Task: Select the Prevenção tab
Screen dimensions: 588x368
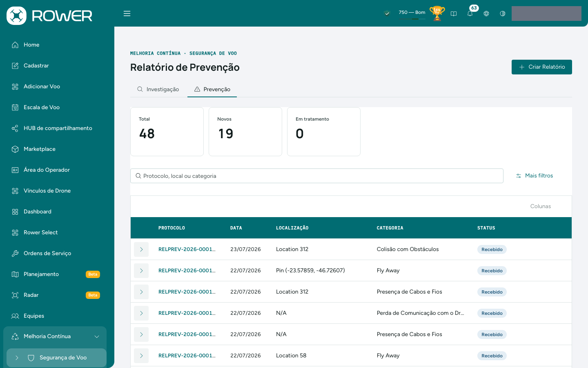Action: coord(212,89)
